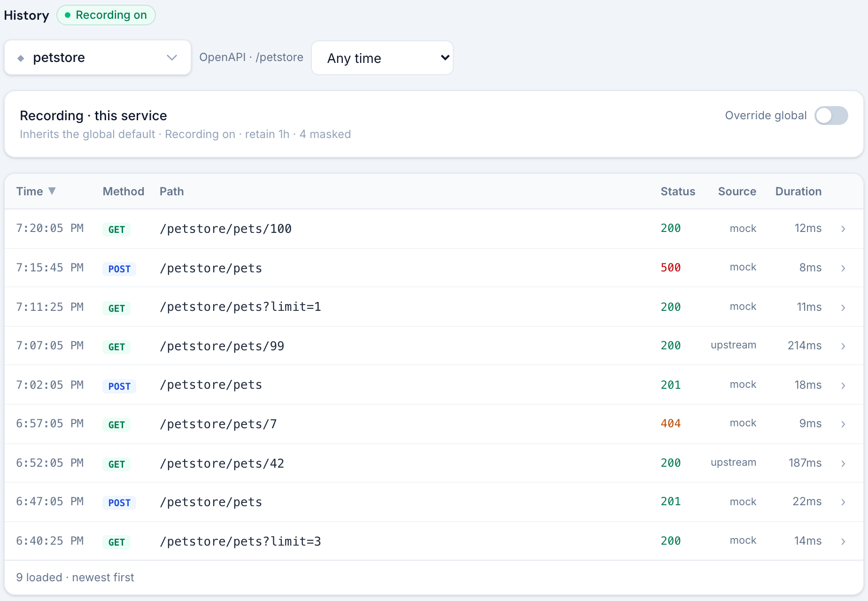
Task: Click the OpenAPI · /petstore label
Action: click(251, 57)
